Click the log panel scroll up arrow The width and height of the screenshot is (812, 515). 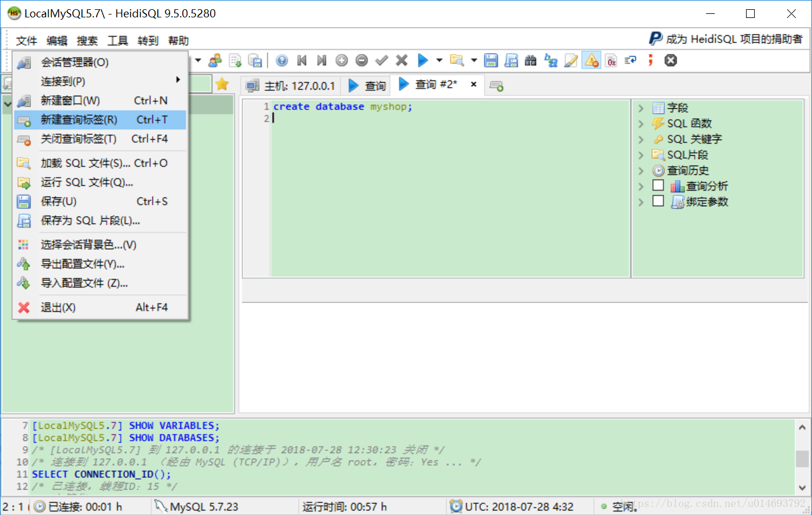802,427
